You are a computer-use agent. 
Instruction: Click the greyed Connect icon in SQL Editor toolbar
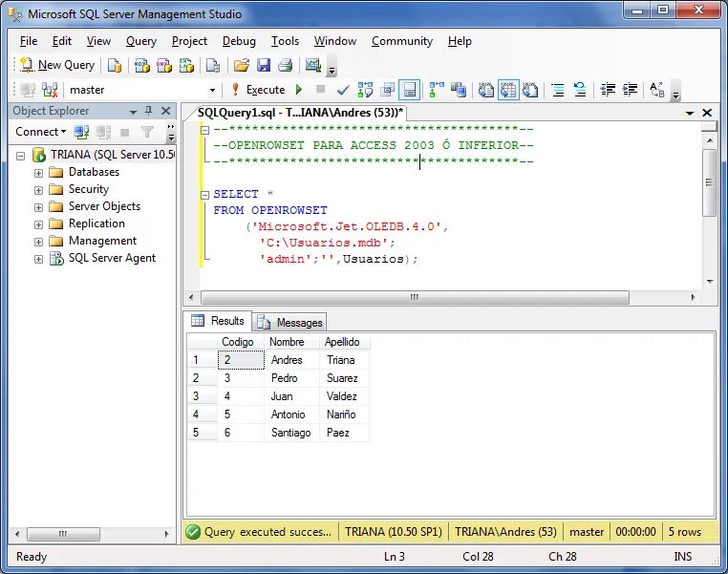[28, 90]
